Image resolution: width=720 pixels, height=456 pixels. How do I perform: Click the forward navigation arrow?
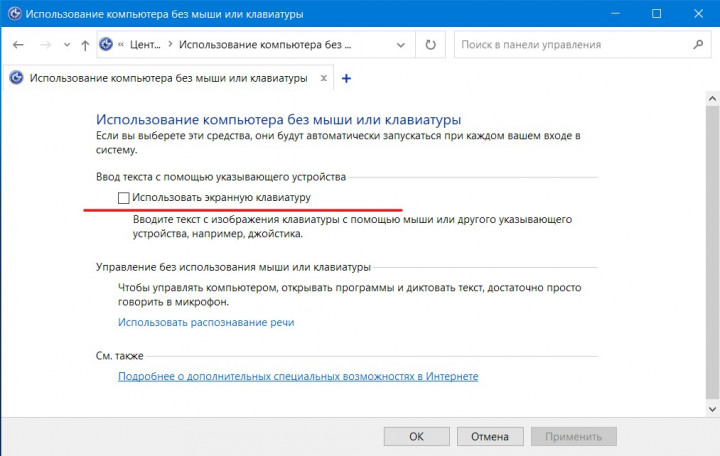[44, 45]
